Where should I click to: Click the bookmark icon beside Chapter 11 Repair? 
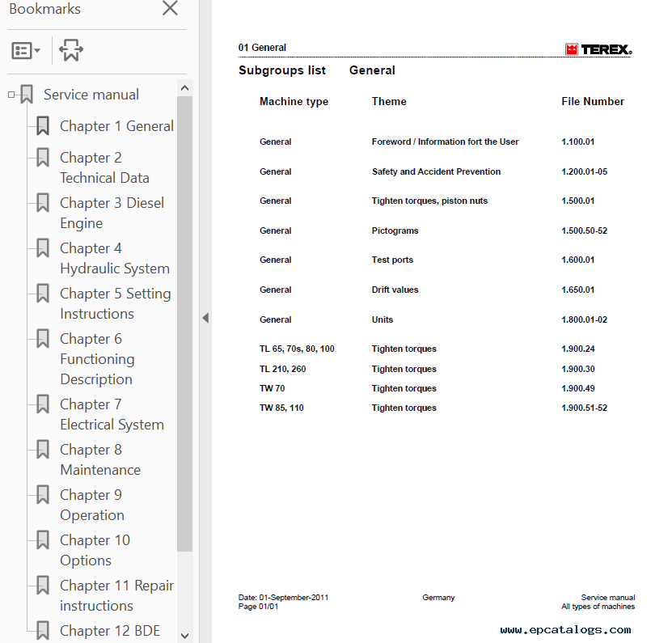pos(42,585)
